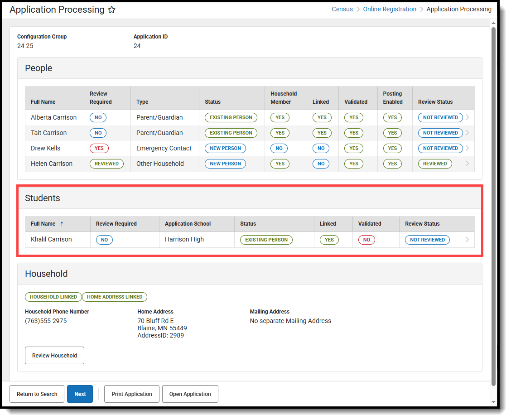This screenshot has height=420, width=511.
Task: Click scrollbar up arrow
Action: pos(493,23)
